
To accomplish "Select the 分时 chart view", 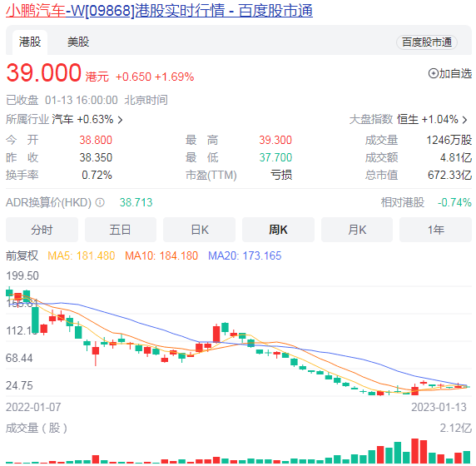I will tap(42, 230).
